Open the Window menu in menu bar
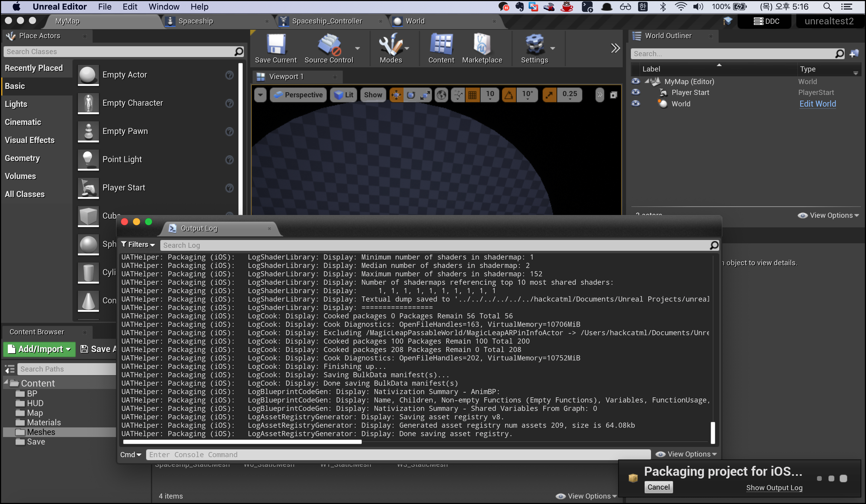 pyautogui.click(x=164, y=7)
